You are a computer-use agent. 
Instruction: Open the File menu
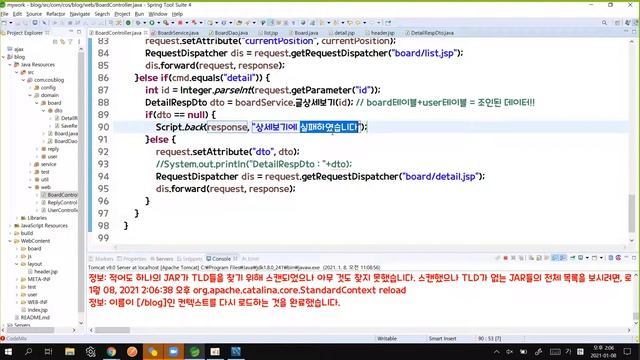coord(4,14)
